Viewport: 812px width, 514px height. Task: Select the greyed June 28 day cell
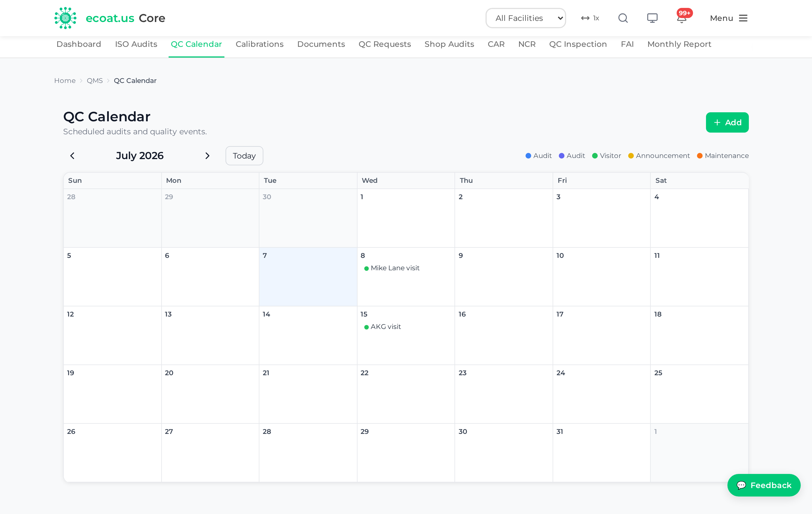[x=112, y=218]
